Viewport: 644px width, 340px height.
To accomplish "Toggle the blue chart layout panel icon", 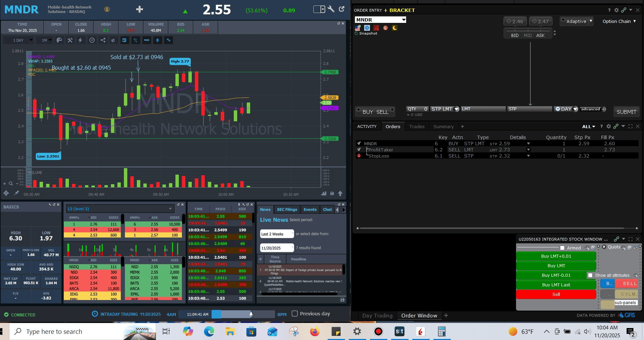I will pyautogui.click(x=125, y=40).
